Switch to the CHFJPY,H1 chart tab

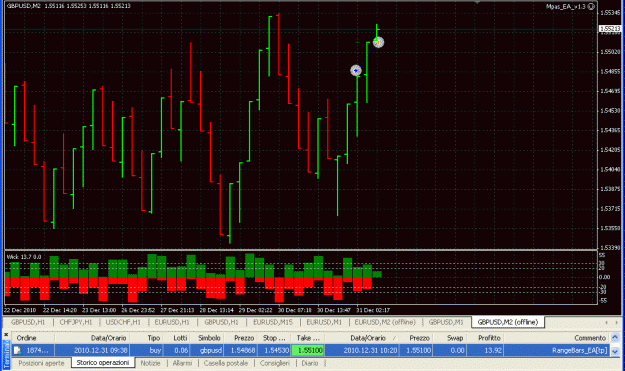pos(76,322)
